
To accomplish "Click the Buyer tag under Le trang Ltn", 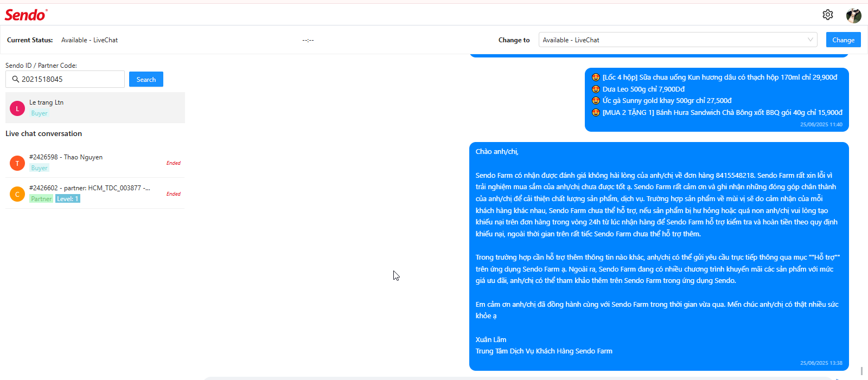I will pyautogui.click(x=39, y=113).
